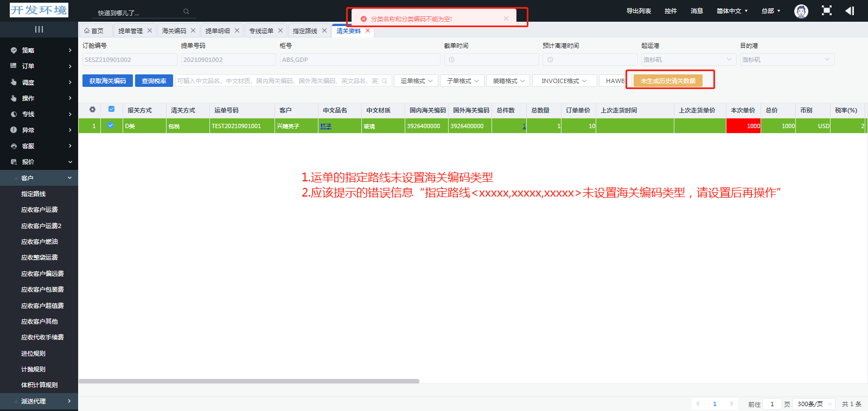The width and height of the screenshot is (868, 411).
Task: Open the 简体中文 language dropdown
Action: click(732, 11)
